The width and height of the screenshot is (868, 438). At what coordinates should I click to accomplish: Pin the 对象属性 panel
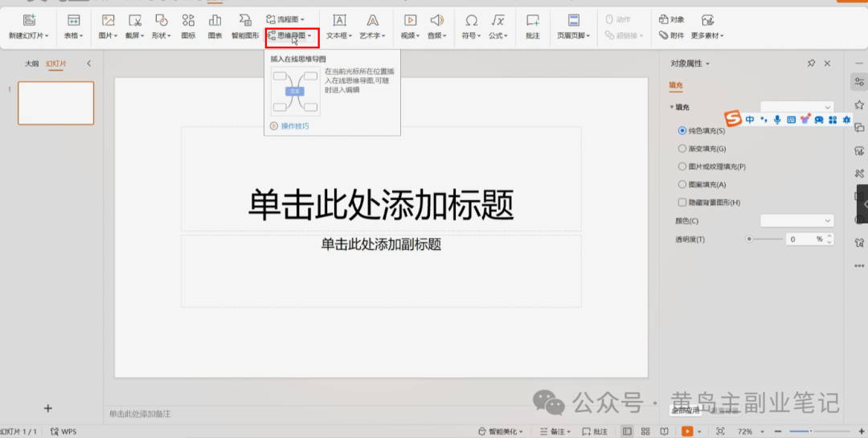[x=811, y=63]
